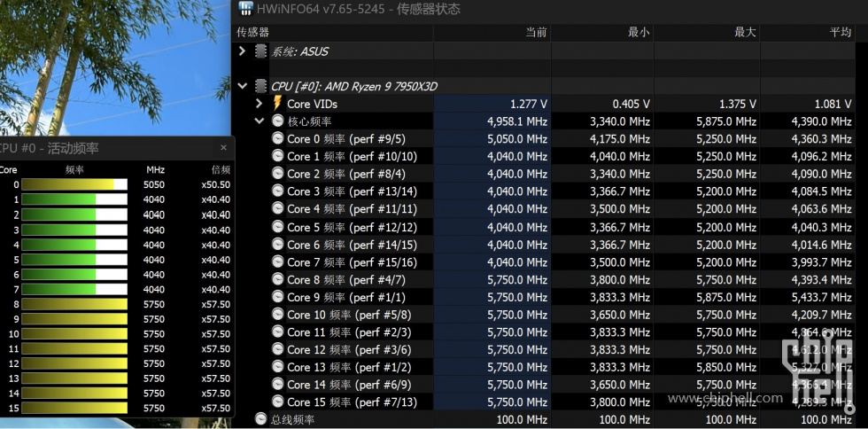
Task: Click the clock icon of Core 3 频率
Action: pyautogui.click(x=277, y=191)
